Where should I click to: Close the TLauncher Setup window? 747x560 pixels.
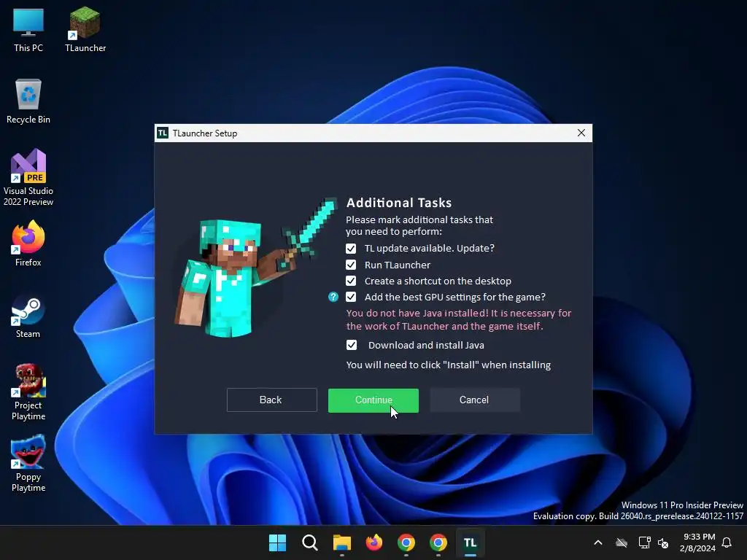pos(581,133)
